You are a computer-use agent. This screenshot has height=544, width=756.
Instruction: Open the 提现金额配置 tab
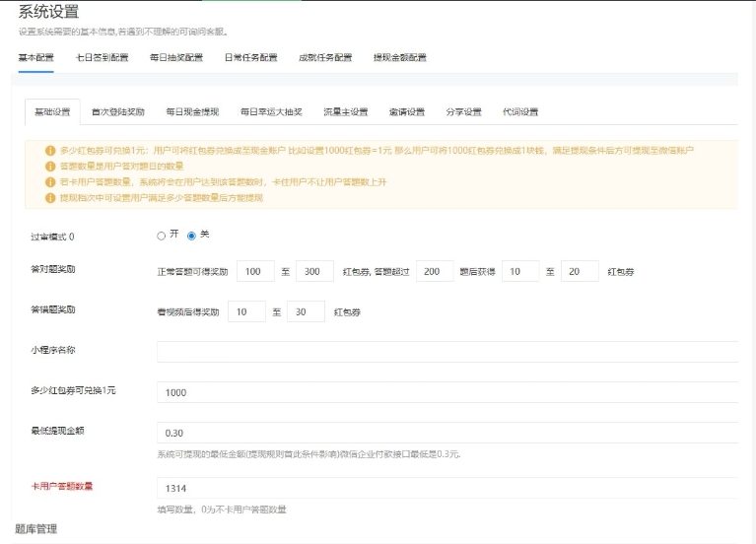(x=400, y=58)
